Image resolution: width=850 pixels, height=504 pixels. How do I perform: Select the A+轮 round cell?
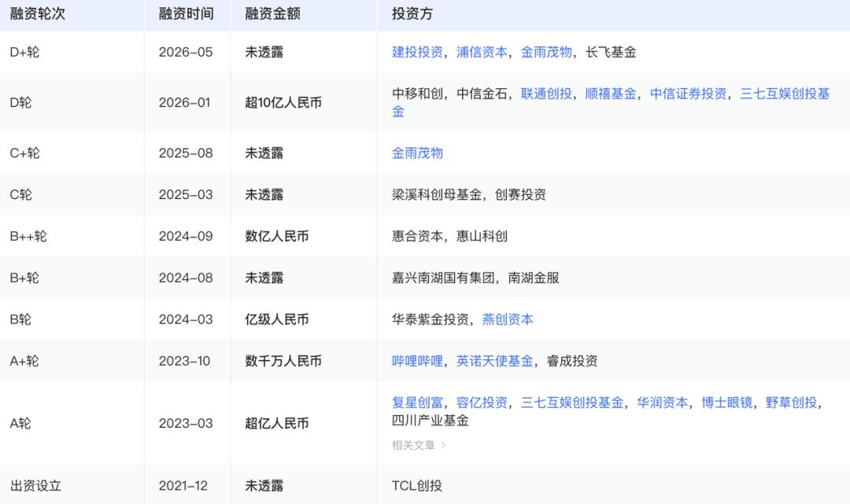pos(24,361)
